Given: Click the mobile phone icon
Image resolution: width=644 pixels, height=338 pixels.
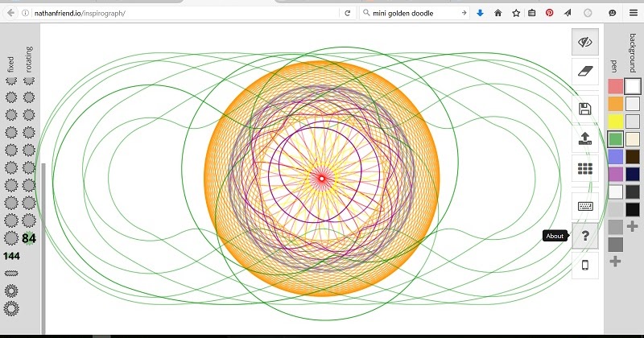Looking at the screenshot, I should [585, 266].
